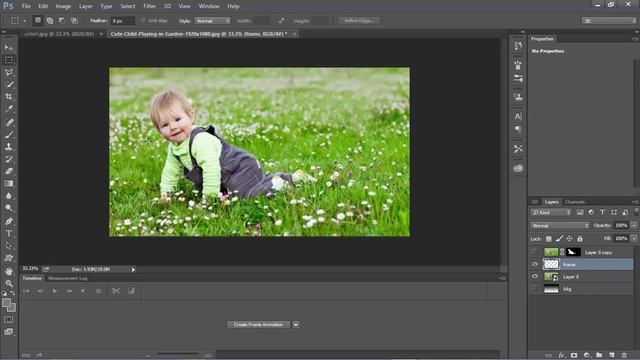Viewport: 640px width, 360px height.
Task: Link layers icon in Layers panel
Action: [x=549, y=355]
